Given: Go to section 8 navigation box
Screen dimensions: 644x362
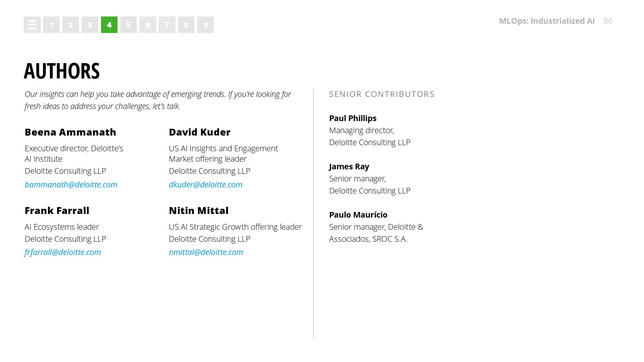Looking at the screenshot, I should 186,25.
